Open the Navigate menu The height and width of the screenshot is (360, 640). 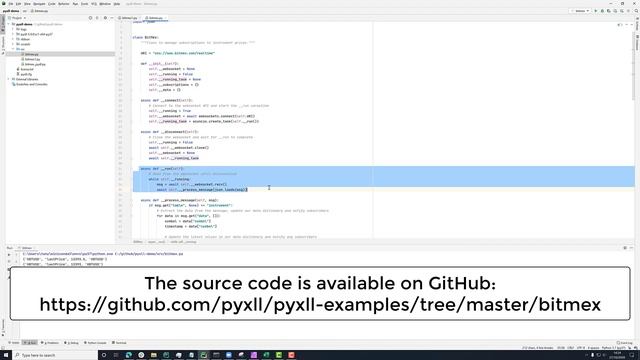click(39, 4)
